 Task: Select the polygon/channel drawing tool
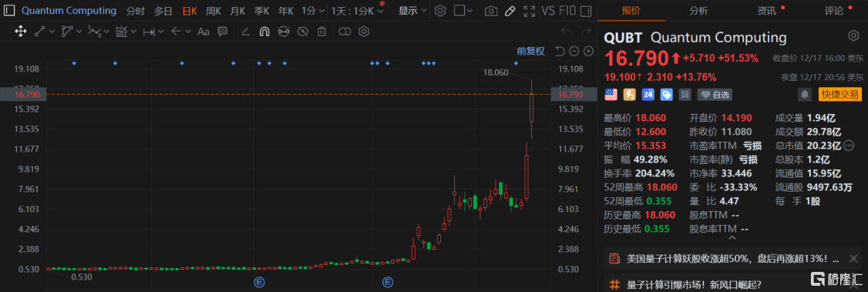click(67, 32)
